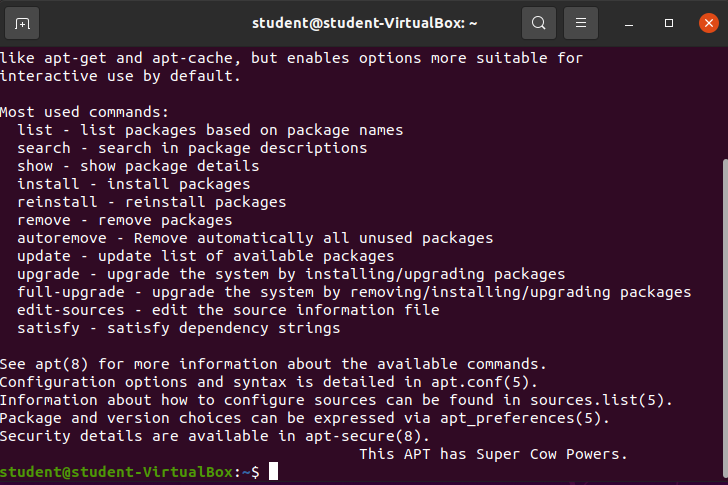Image resolution: width=728 pixels, height=485 pixels.
Task: Click the "This APT has Super Cow Powers" text
Action: (x=493, y=454)
